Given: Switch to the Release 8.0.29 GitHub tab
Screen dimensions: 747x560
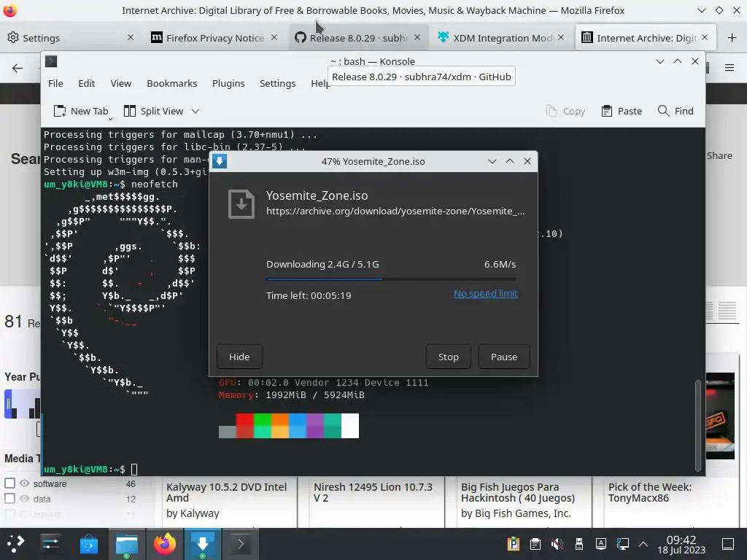Looking at the screenshot, I should pos(357,38).
